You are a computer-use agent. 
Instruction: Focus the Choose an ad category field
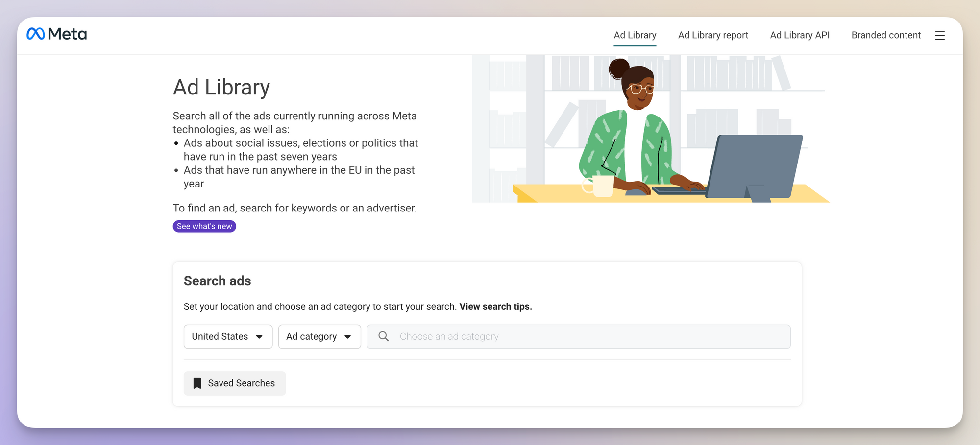point(579,336)
